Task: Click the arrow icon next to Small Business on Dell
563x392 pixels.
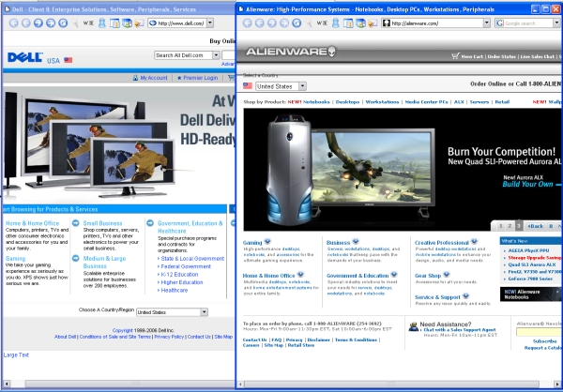Action: (x=75, y=223)
